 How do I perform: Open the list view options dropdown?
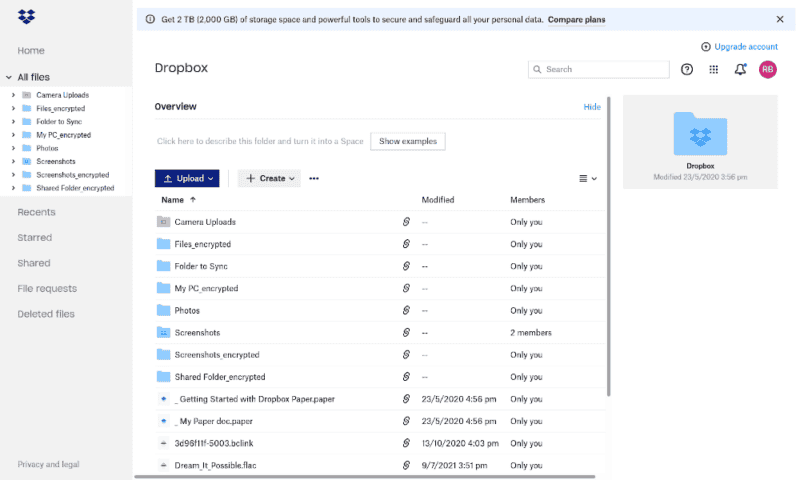[x=588, y=179]
